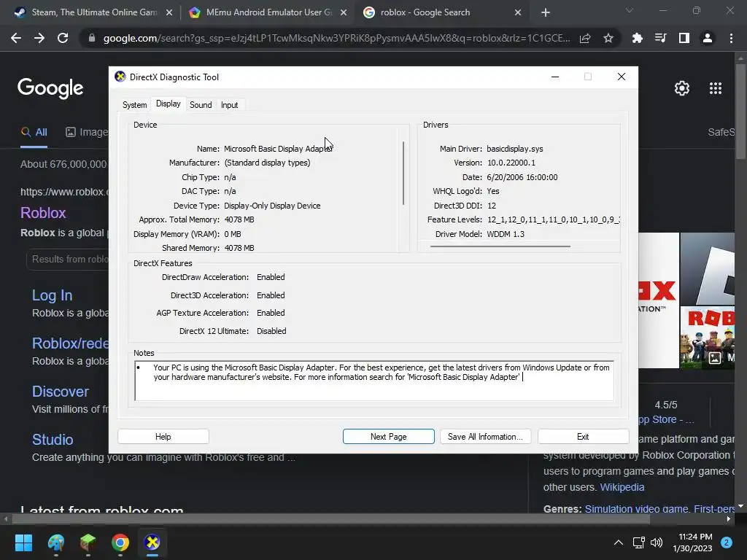Viewport: 747px width, 560px height.
Task: Open the Wikipedia link in knowledge panel
Action: point(622,487)
